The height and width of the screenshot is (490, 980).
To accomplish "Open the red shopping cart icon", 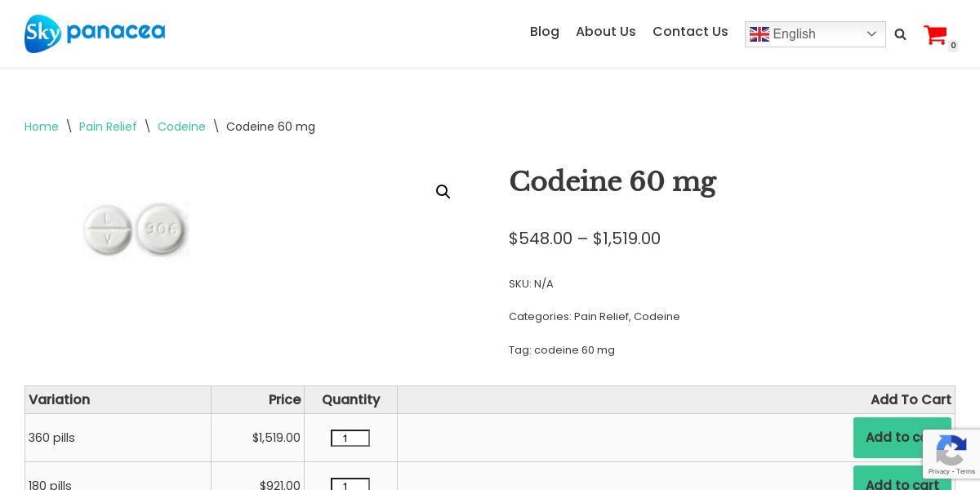I will pyautogui.click(x=935, y=35).
